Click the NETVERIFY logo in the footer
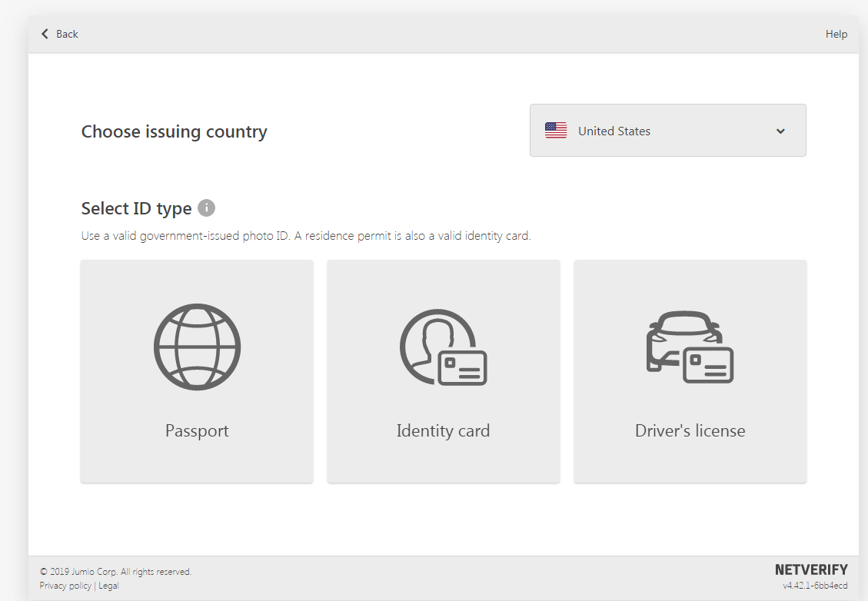This screenshot has height=601, width=868. point(810,570)
